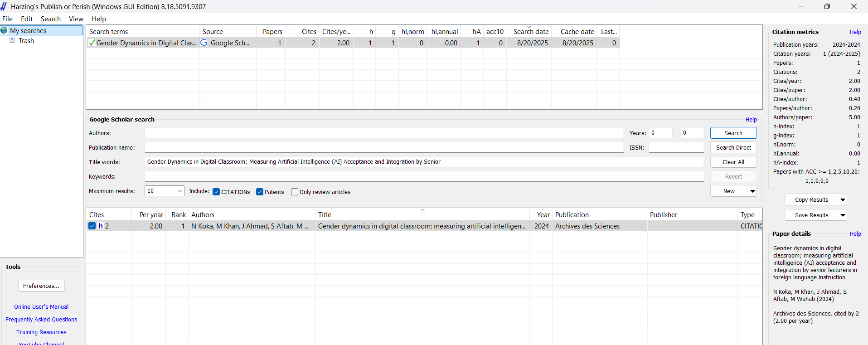Click the end Years input field
The height and width of the screenshot is (345, 868).
click(692, 133)
